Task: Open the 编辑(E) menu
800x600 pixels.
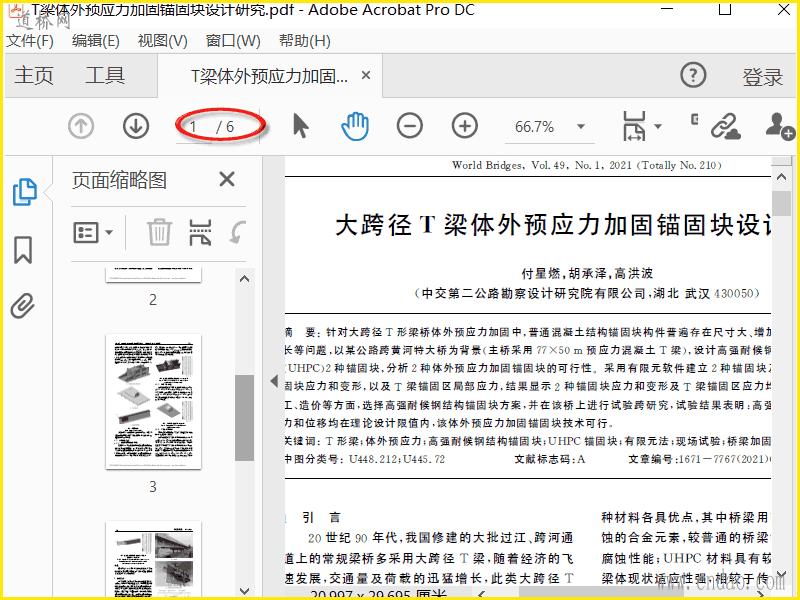Action: coord(95,41)
